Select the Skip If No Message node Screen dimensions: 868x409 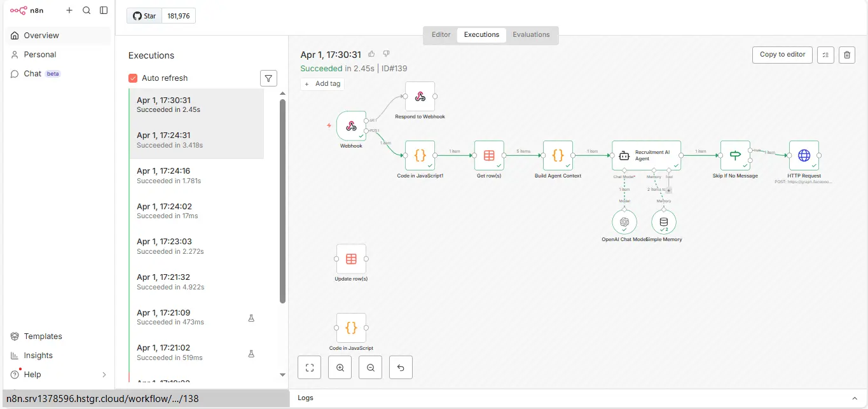(735, 155)
